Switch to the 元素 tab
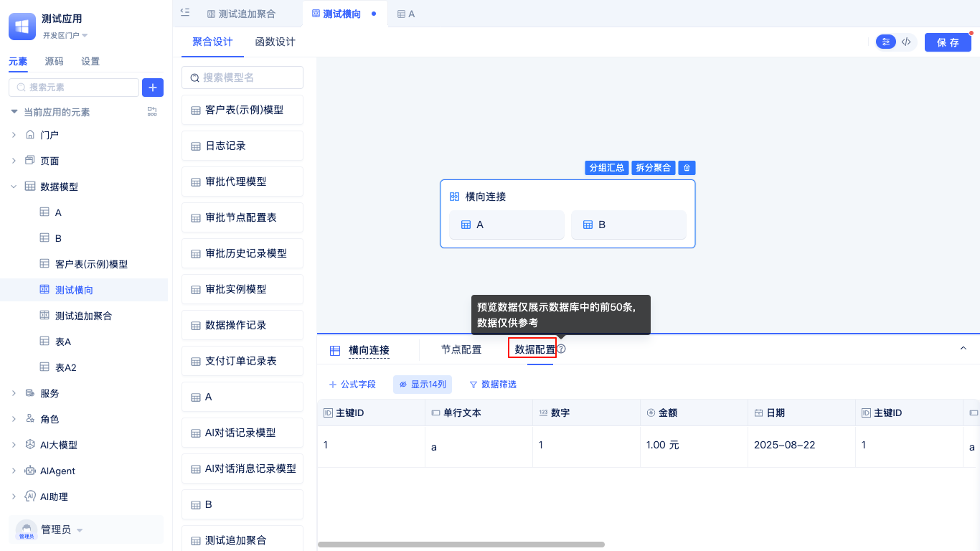The width and height of the screenshot is (980, 551). (18, 62)
